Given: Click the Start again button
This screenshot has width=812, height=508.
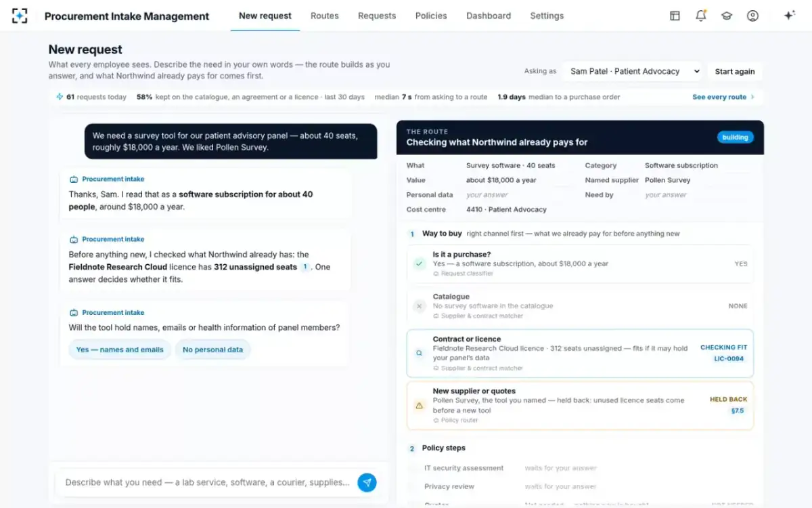Looking at the screenshot, I should [x=735, y=71].
